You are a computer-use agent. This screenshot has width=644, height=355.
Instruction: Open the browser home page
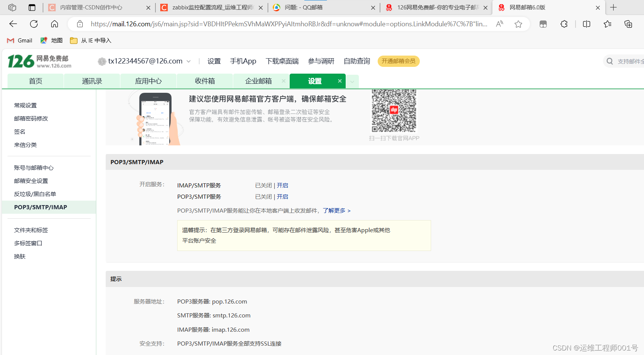(55, 24)
